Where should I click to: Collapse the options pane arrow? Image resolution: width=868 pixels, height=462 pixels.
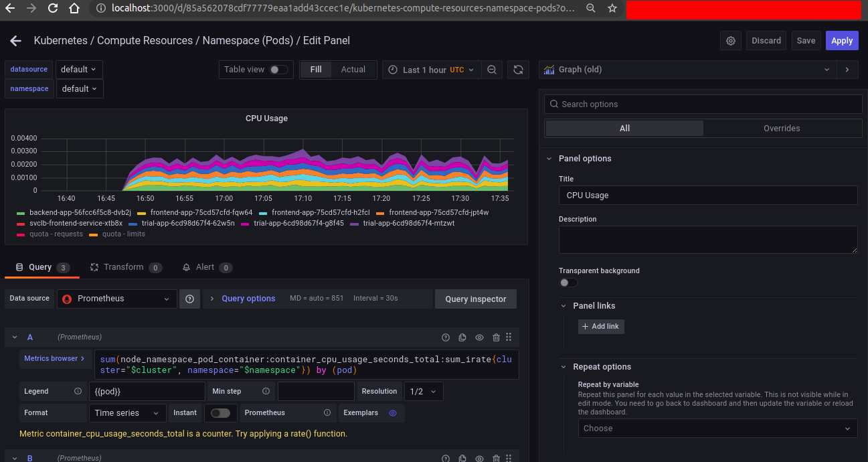(x=847, y=70)
